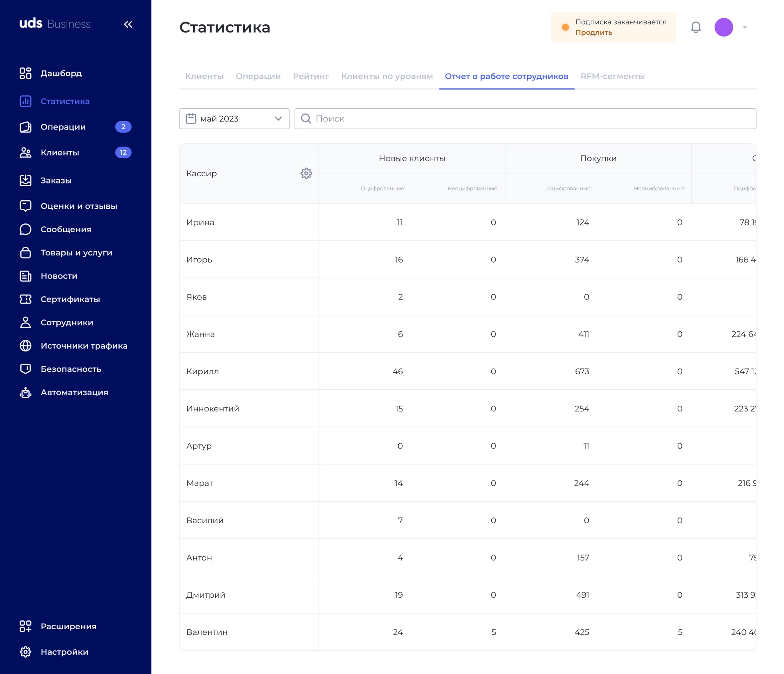Switch to RFM-сегменты tab
The height and width of the screenshot is (674, 784).
point(612,76)
